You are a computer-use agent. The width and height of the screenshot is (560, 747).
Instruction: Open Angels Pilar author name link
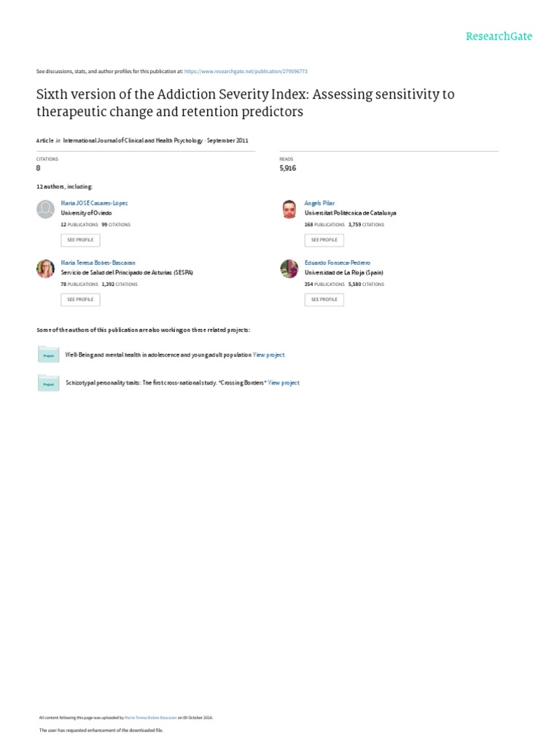click(x=319, y=203)
